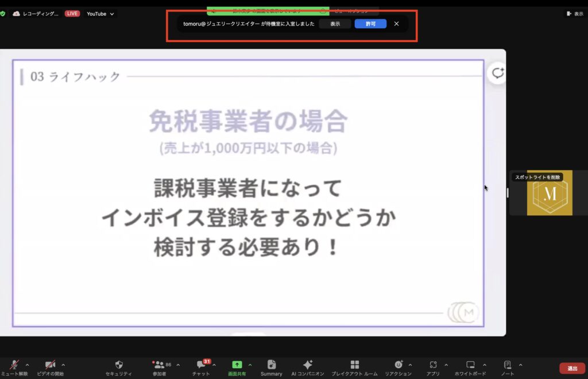Open the Summary tool
588x379 pixels.
[x=271, y=365]
